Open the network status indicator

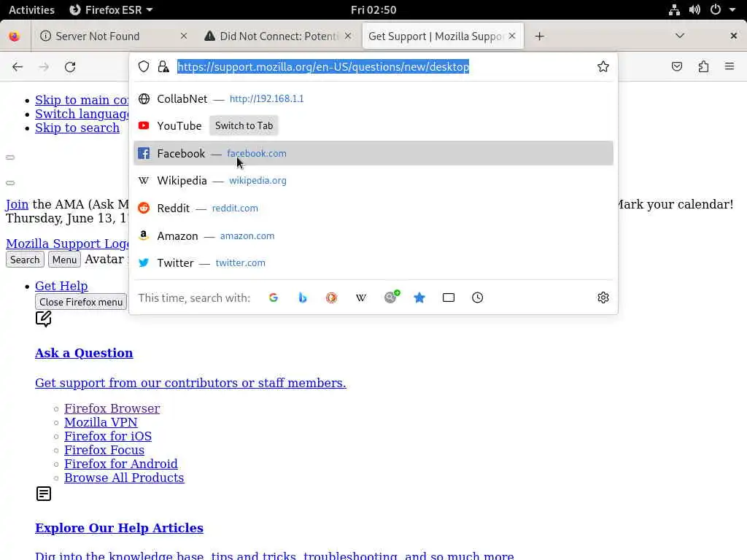[674, 9]
